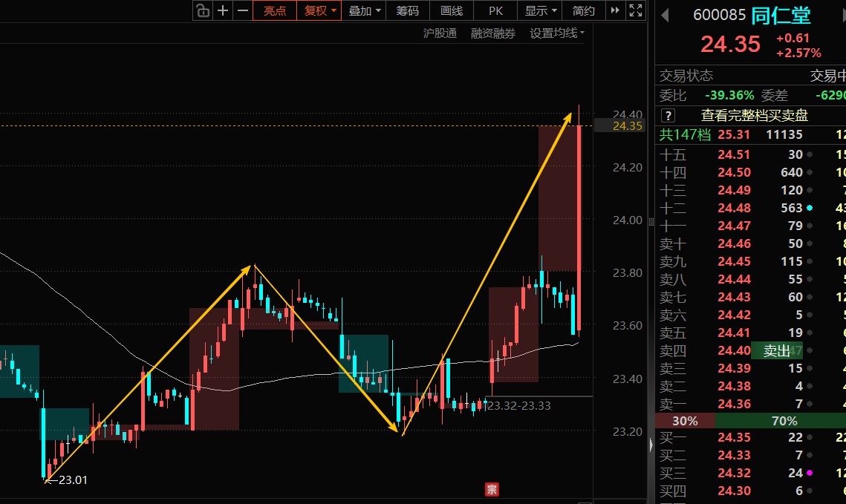Screen dimensions: 846x504
Task: Click the 买二 price 24.33
Action: click(734, 456)
